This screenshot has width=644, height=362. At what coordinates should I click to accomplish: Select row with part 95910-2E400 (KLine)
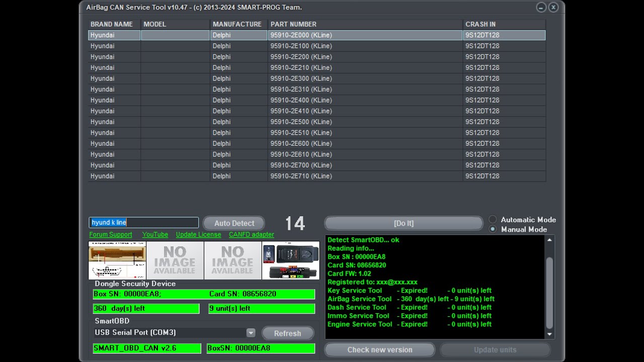317,100
